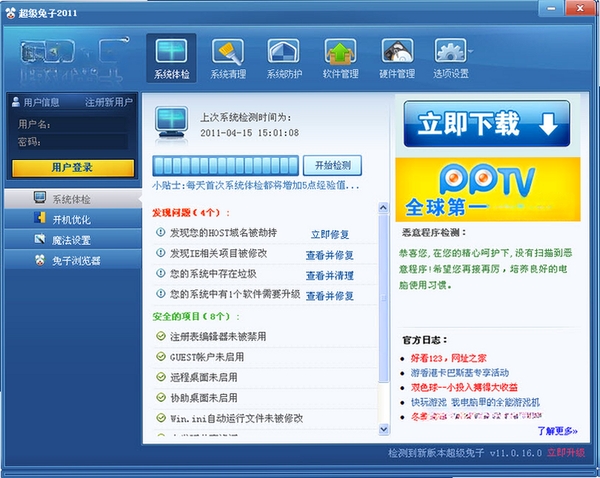Click the yellow 用户登录 button
600x478 pixels.
(x=73, y=168)
